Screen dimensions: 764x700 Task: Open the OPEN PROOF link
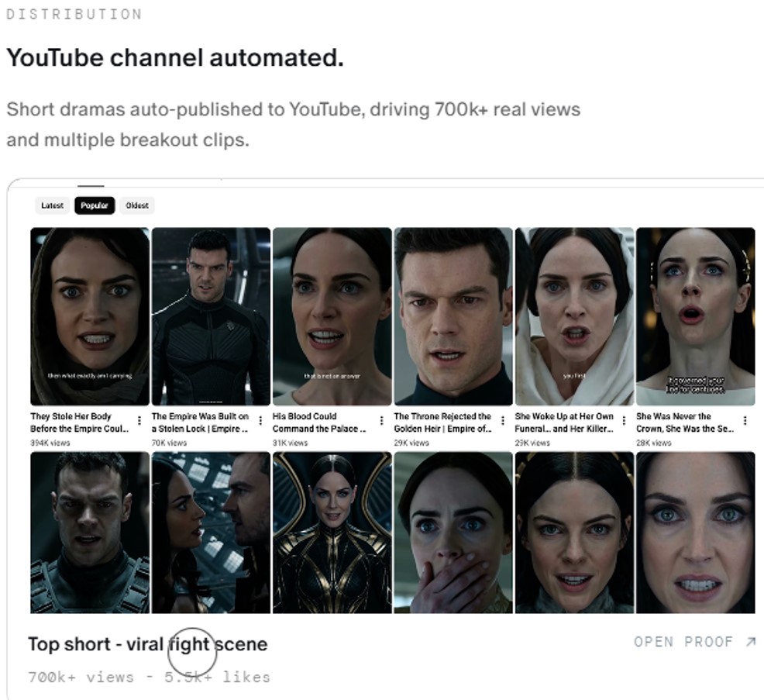[x=695, y=642]
